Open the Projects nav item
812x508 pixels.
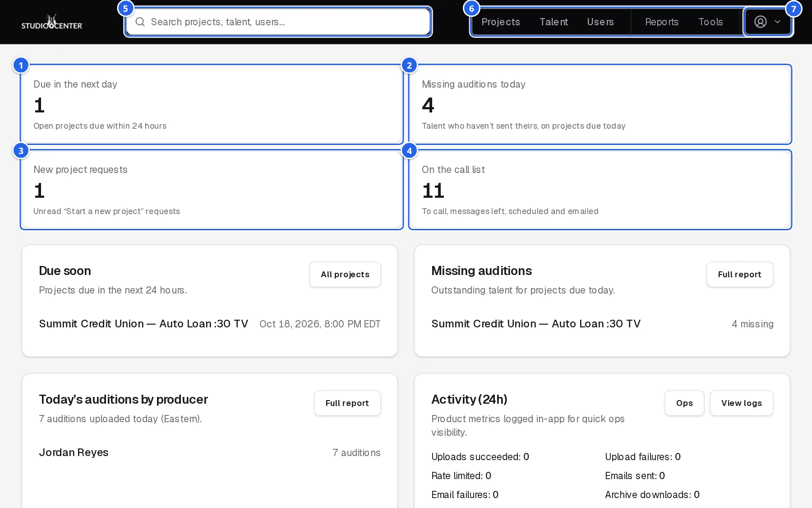point(500,22)
